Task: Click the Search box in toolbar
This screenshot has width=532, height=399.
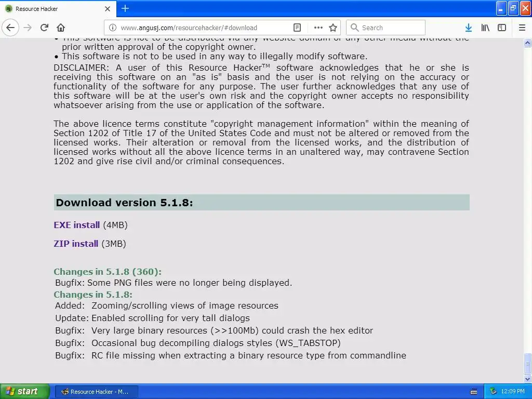Action: pos(385,28)
